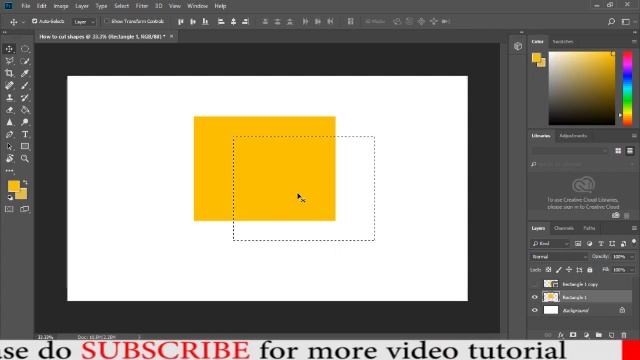
Task: Show the Rectangle 1 copy layer
Action: coord(535,284)
